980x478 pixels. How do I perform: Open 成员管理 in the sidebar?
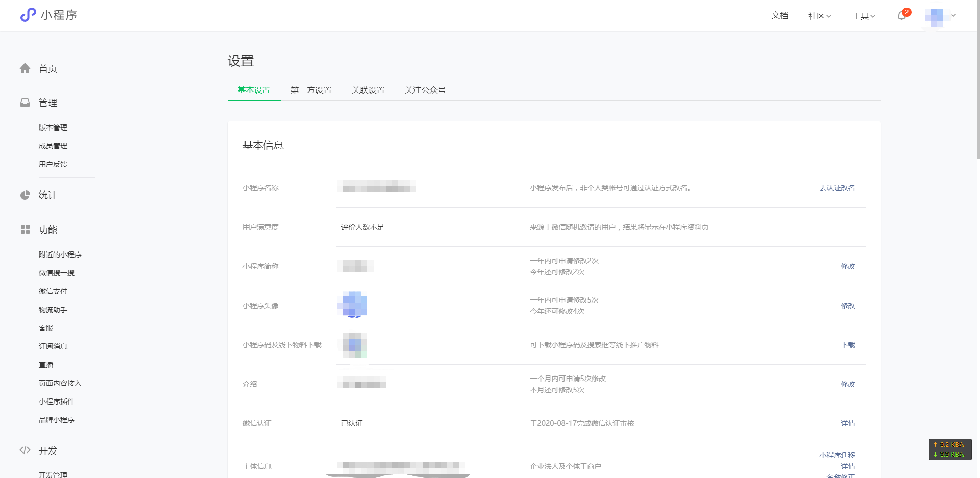[53, 146]
